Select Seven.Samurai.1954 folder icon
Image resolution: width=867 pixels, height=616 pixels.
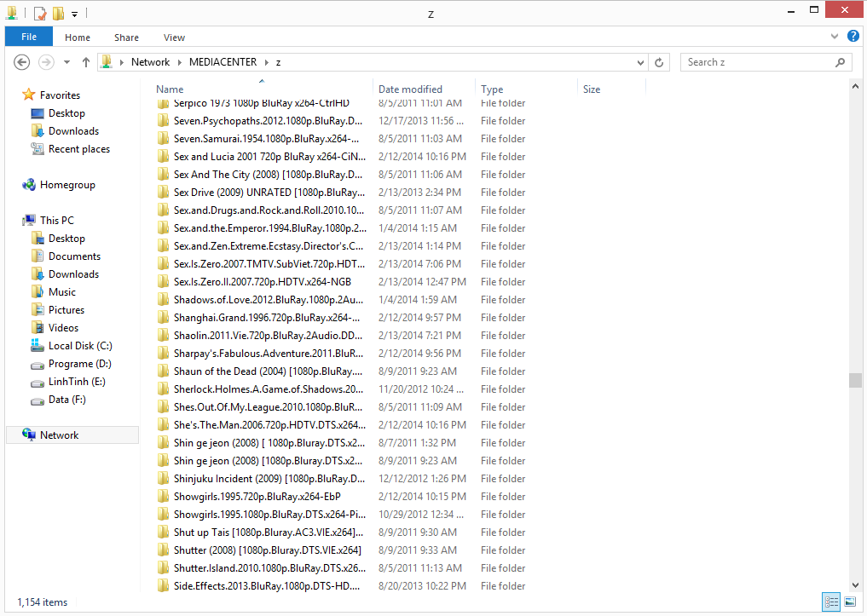pos(163,139)
